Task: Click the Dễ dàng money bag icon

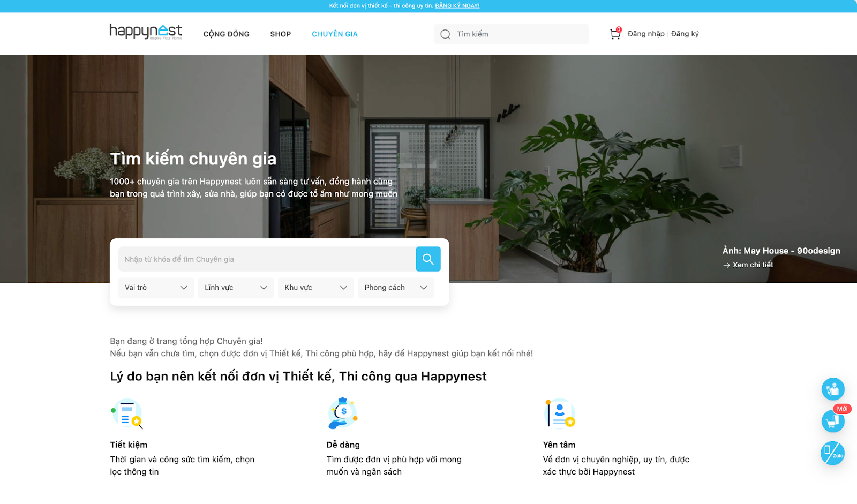Action: tap(342, 413)
